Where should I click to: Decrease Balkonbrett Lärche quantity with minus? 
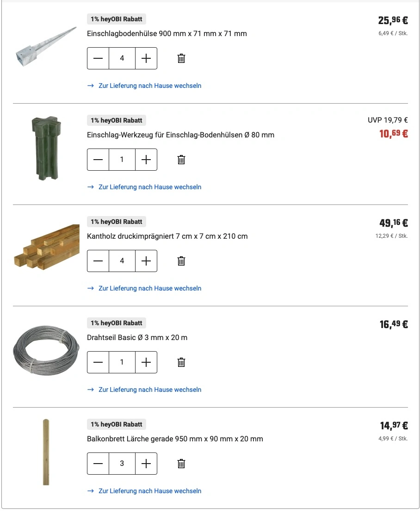(98, 464)
